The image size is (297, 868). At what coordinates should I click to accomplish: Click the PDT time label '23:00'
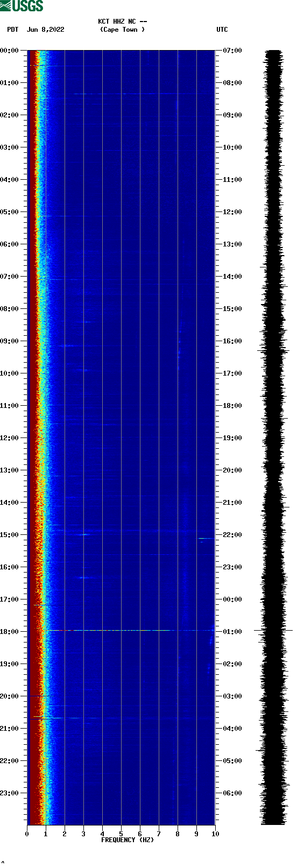click(x=9, y=793)
